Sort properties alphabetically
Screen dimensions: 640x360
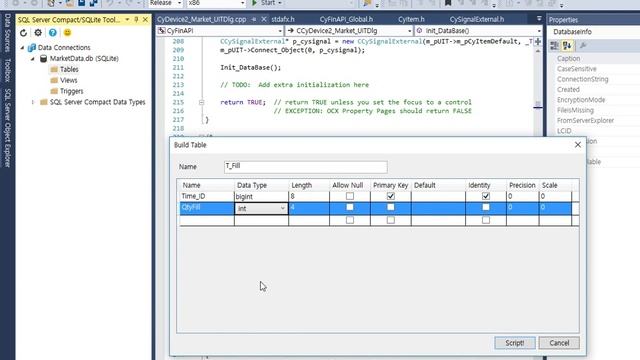click(567, 46)
